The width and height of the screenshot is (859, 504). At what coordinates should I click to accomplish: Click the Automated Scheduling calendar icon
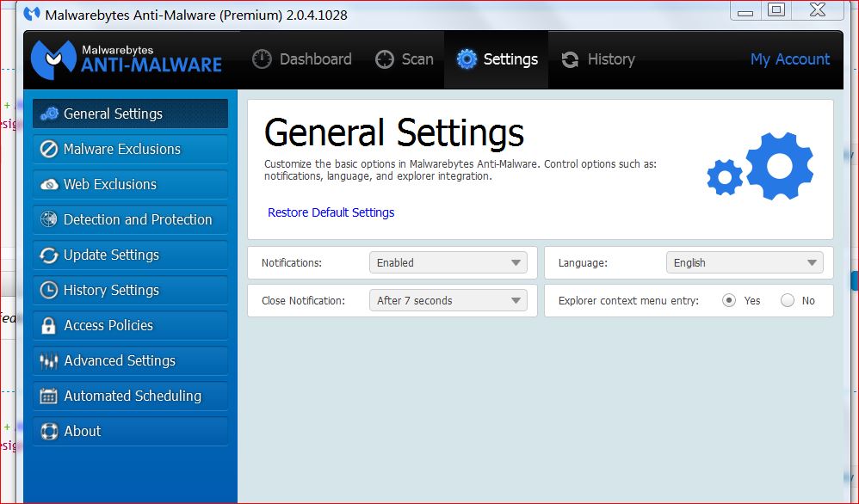tap(49, 396)
